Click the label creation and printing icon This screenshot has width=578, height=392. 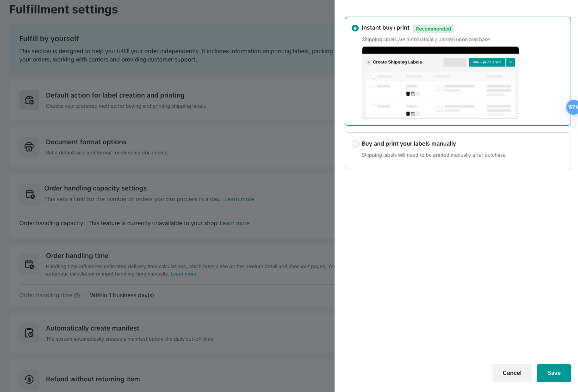pos(29,100)
